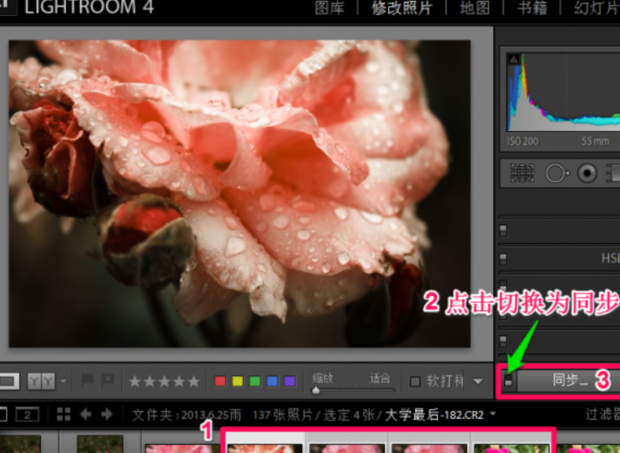Click the 同步... button
This screenshot has width=620, height=453.
coord(569,380)
